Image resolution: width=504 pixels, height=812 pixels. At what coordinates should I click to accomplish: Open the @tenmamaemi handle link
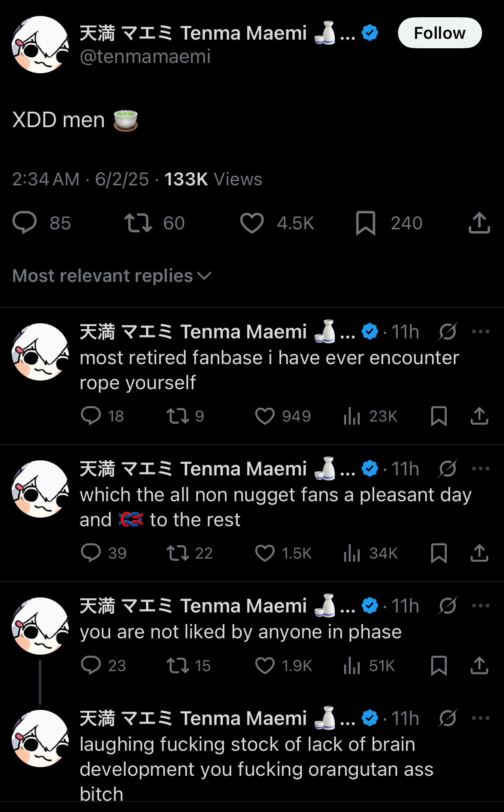(x=145, y=56)
